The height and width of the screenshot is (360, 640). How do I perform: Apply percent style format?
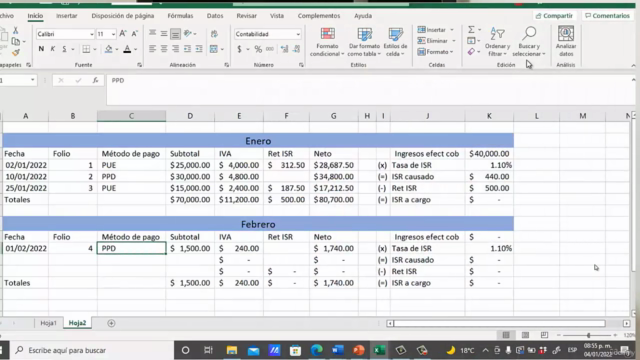[258, 49]
